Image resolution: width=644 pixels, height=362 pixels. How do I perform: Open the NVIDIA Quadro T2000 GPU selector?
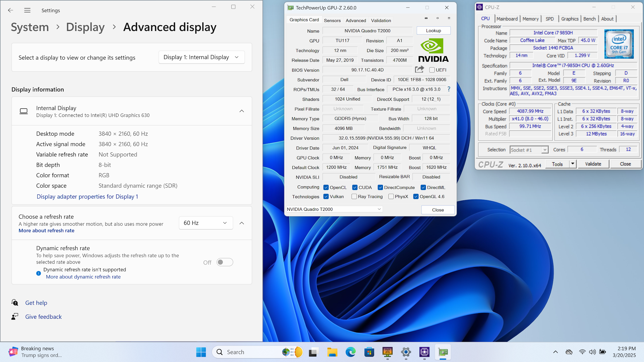click(x=334, y=209)
